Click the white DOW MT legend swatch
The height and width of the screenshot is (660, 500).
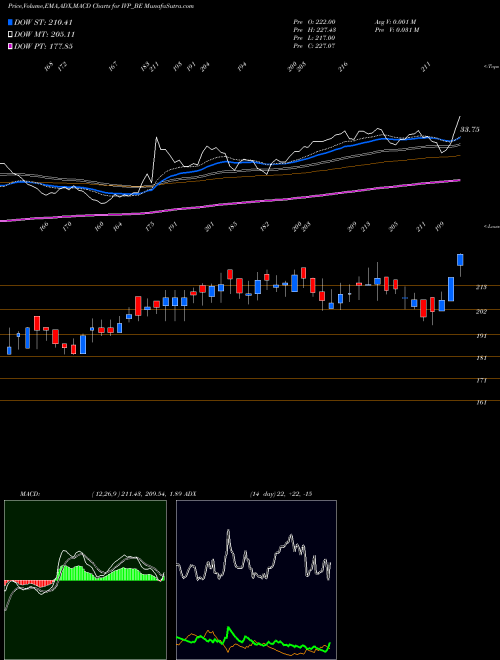tap(10, 34)
